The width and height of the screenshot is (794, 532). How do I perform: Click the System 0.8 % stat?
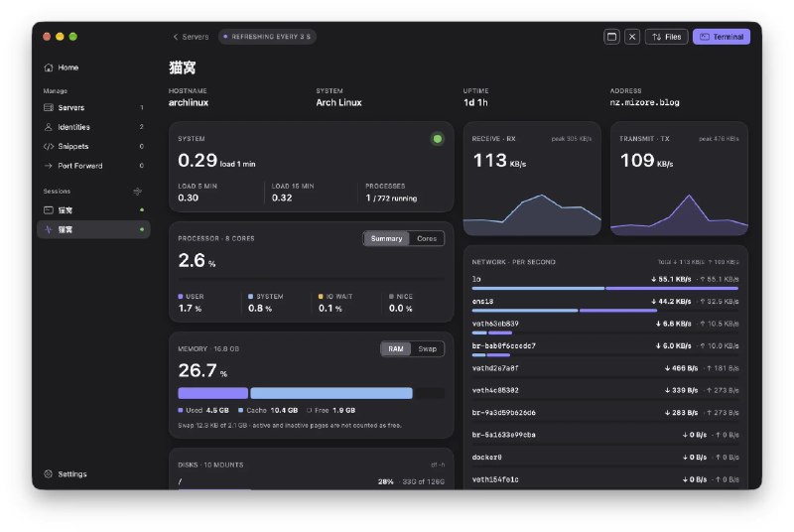tap(265, 303)
